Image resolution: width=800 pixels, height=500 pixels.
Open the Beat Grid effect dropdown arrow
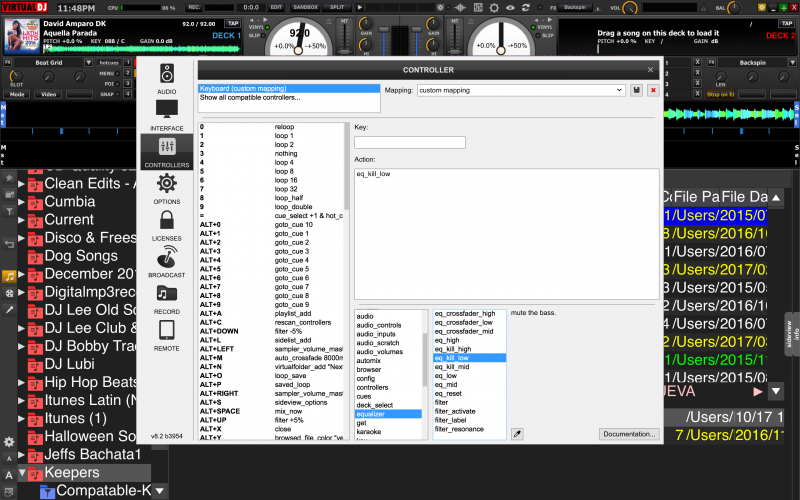88,62
